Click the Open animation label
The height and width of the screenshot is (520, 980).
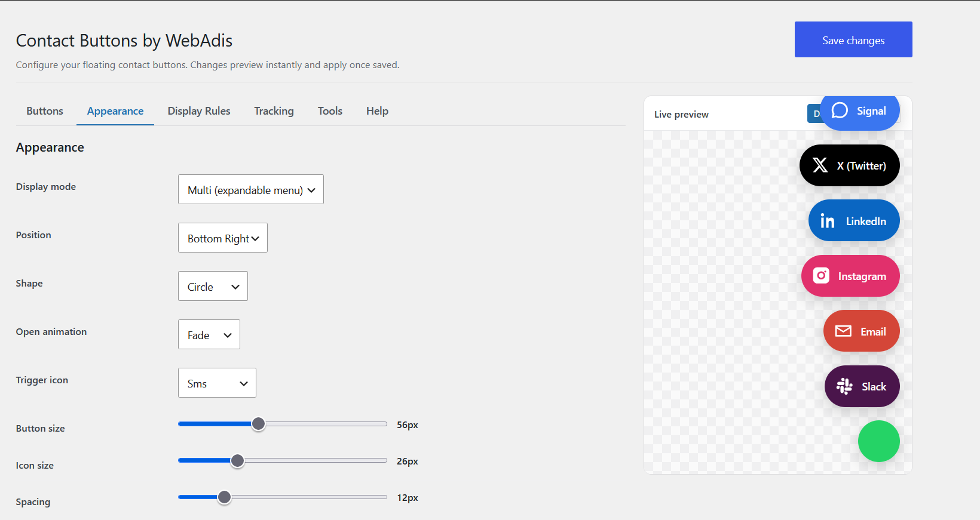coord(51,331)
